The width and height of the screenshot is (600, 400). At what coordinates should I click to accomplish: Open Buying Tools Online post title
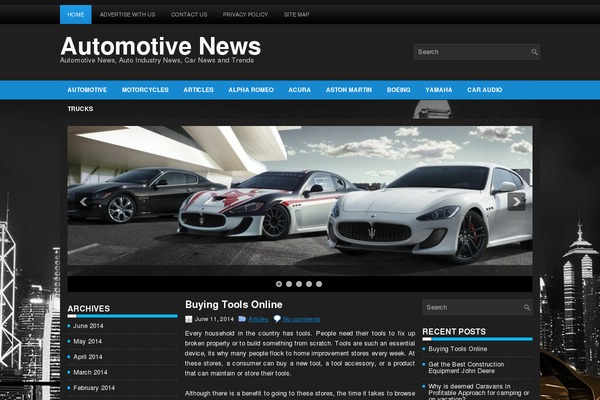234,305
